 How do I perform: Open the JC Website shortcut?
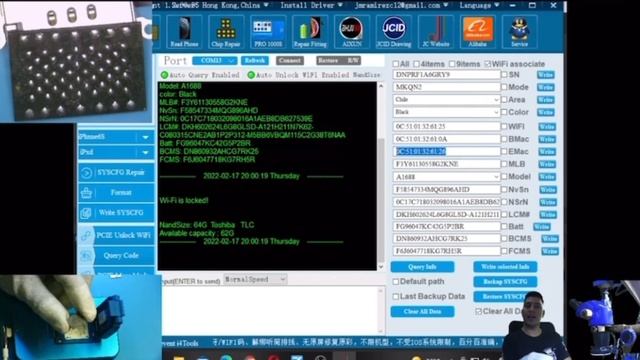(x=436, y=32)
